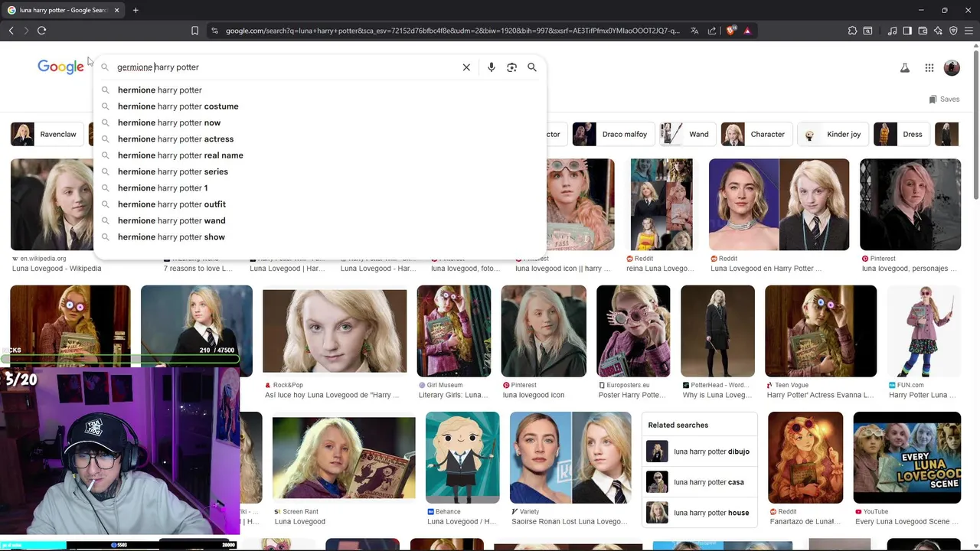The width and height of the screenshot is (980, 551).
Task: Select suggestion 'hermione harry potter outfit'
Action: tap(320, 204)
